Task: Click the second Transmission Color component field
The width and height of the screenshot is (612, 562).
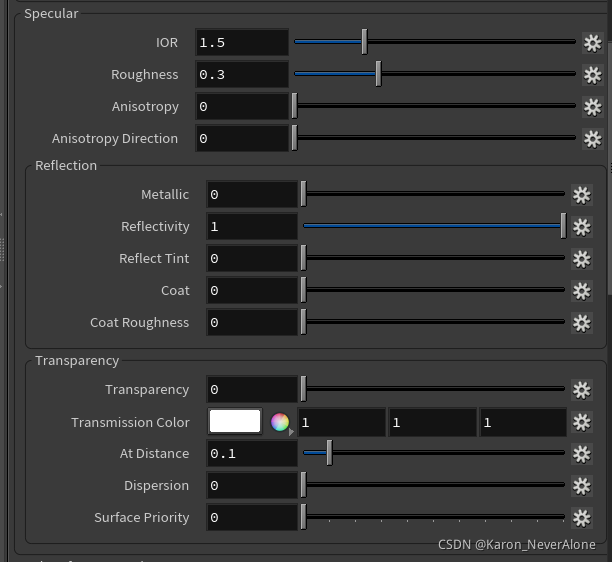Action: point(433,422)
